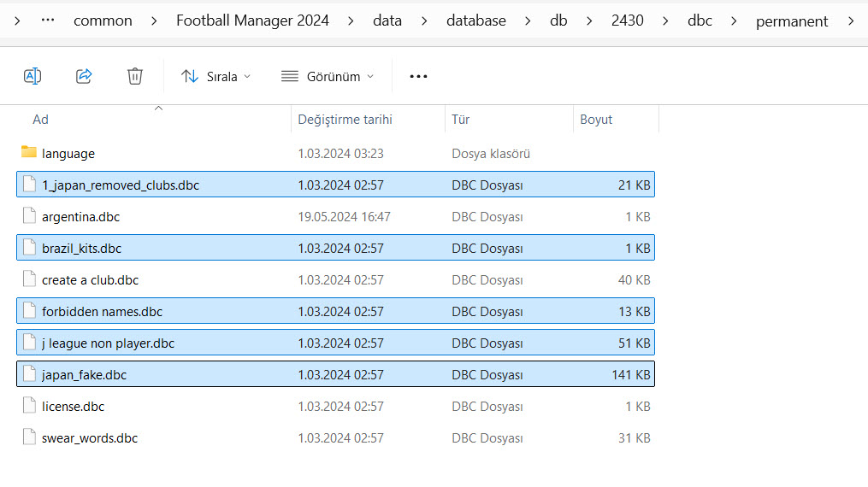Screen dimensions: 868x487
Task: Click the Share icon in toolbar
Action: coord(84,76)
